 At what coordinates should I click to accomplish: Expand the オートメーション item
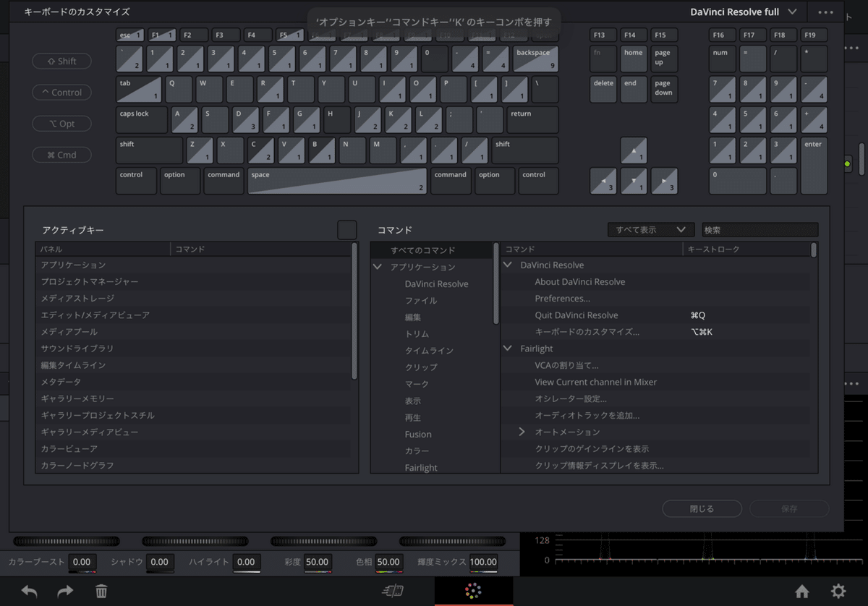[522, 432]
